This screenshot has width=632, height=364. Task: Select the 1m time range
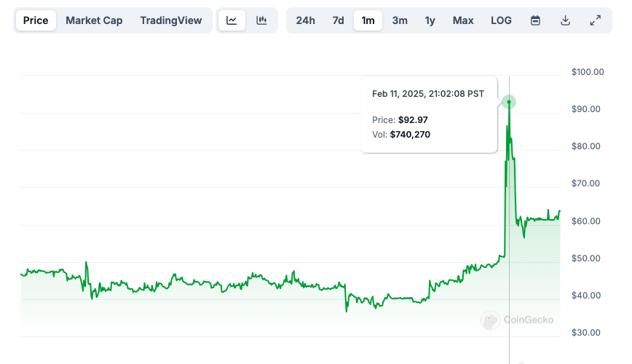pyautogui.click(x=368, y=20)
